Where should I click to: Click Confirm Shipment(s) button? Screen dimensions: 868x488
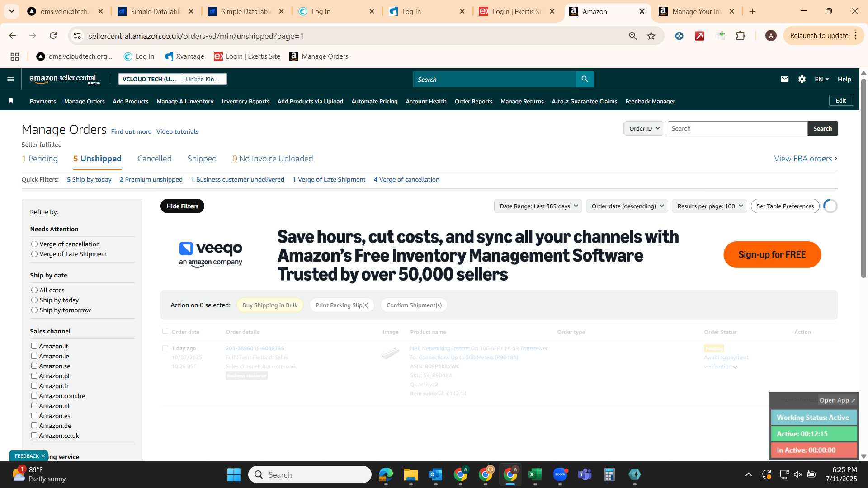[414, 305]
